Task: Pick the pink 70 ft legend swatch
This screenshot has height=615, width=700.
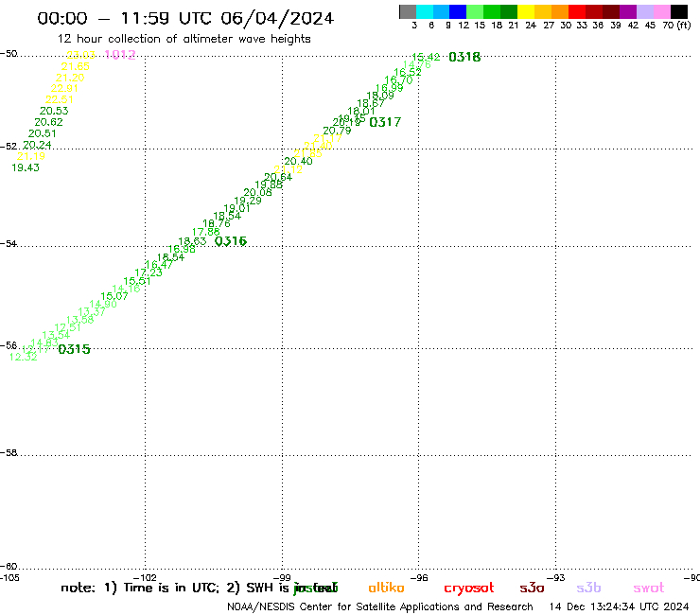Action: tap(661, 11)
